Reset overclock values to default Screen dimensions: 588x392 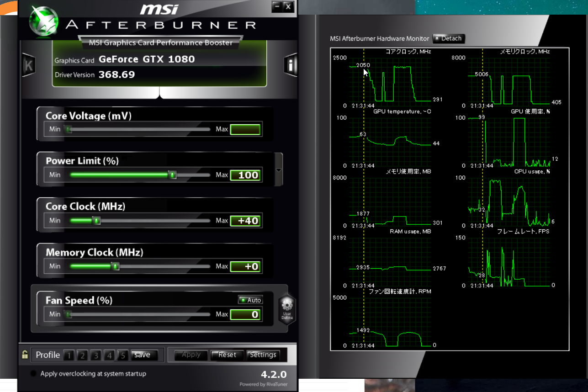(x=227, y=355)
